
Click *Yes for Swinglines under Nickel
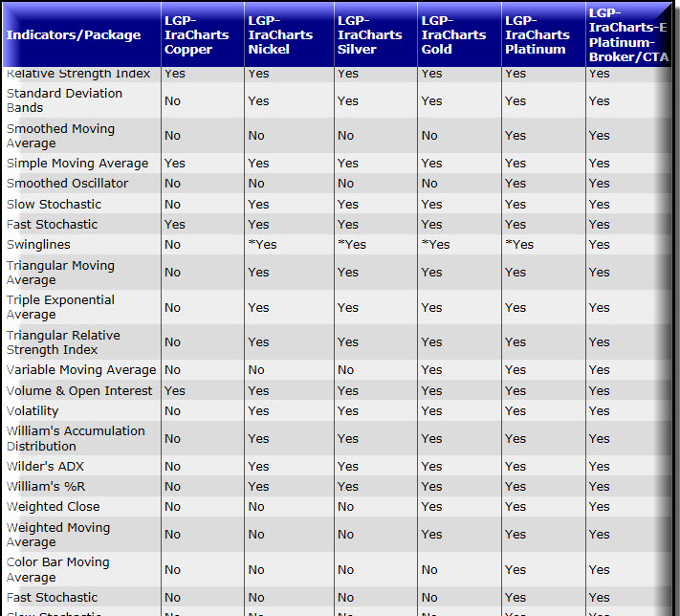[262, 245]
